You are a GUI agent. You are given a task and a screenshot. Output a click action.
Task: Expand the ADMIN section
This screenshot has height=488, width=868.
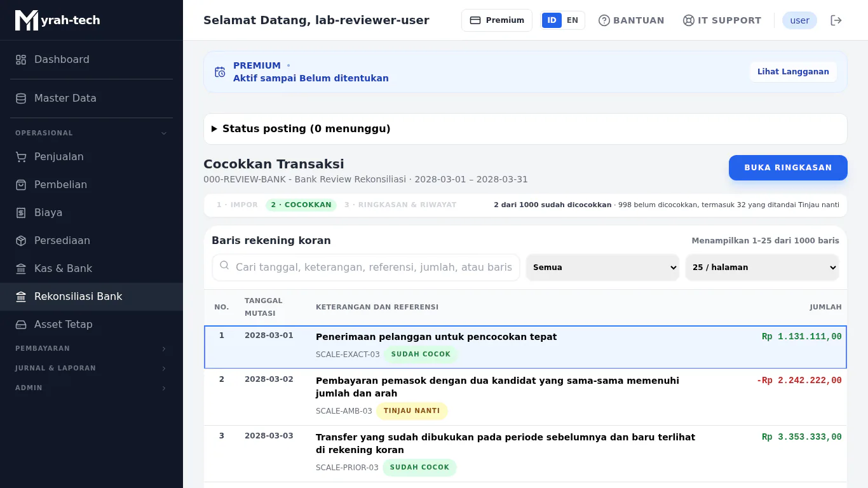click(92, 388)
